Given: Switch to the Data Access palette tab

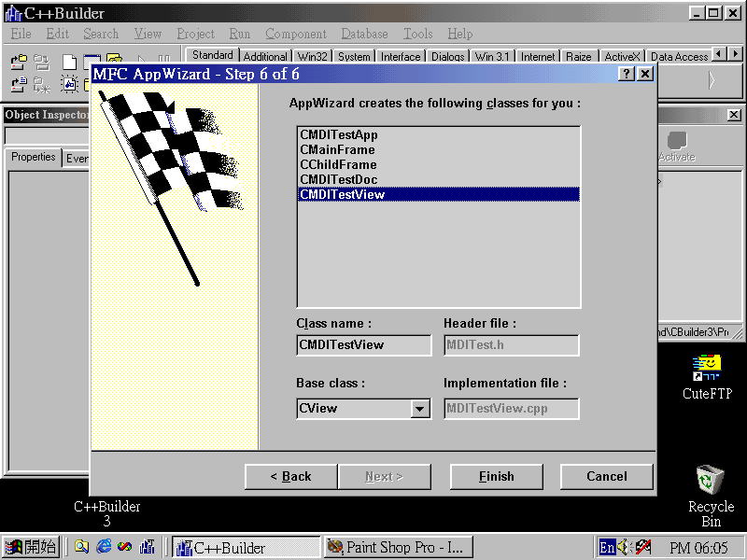Looking at the screenshot, I should pos(680,57).
